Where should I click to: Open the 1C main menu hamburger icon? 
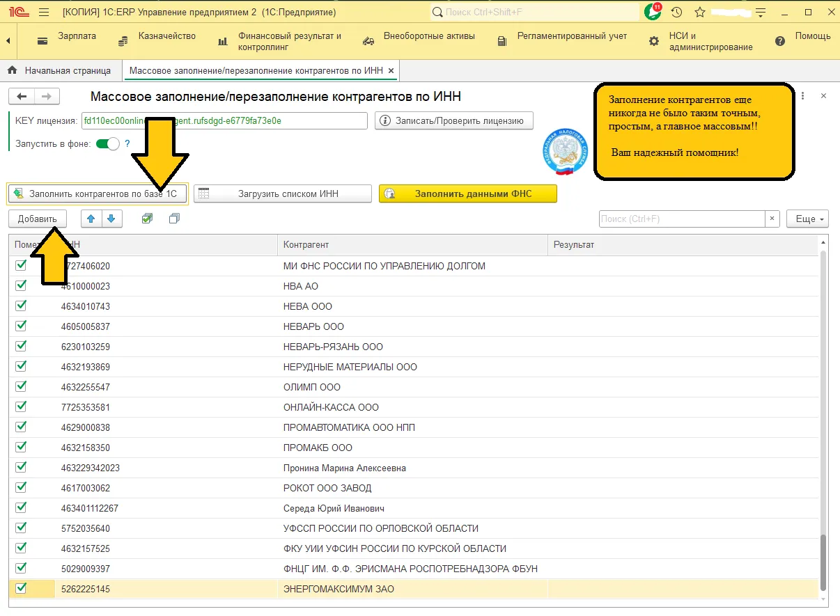[x=44, y=13]
